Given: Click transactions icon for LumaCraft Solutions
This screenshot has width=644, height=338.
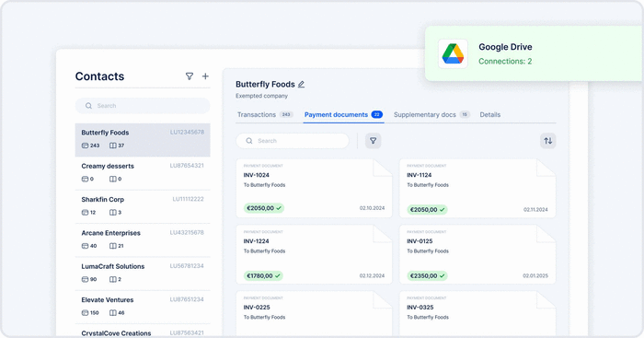Looking at the screenshot, I should pyautogui.click(x=85, y=279).
